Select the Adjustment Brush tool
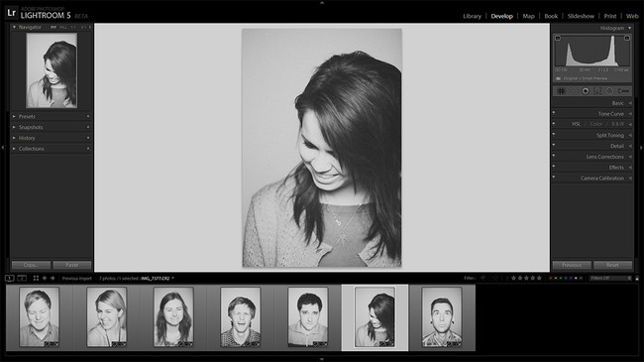Screen dimensions: 644x362 (x=623, y=91)
